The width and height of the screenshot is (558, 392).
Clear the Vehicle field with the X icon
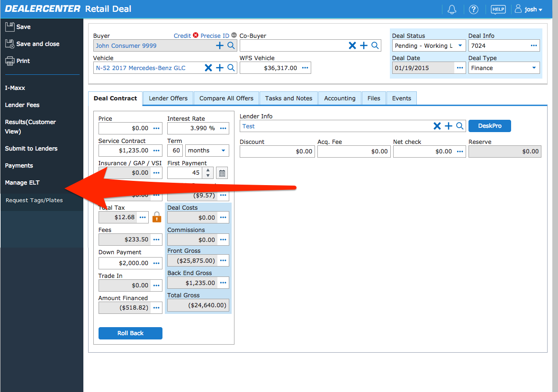[208, 67]
